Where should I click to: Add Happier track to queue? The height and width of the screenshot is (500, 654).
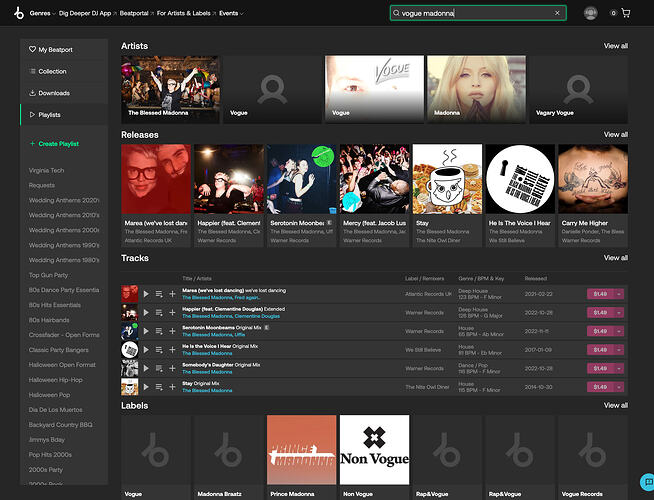point(159,312)
